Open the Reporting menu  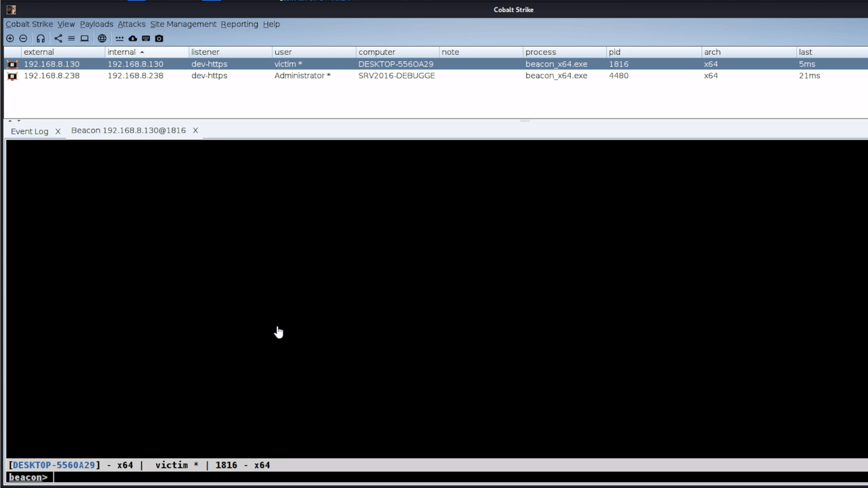click(x=239, y=24)
